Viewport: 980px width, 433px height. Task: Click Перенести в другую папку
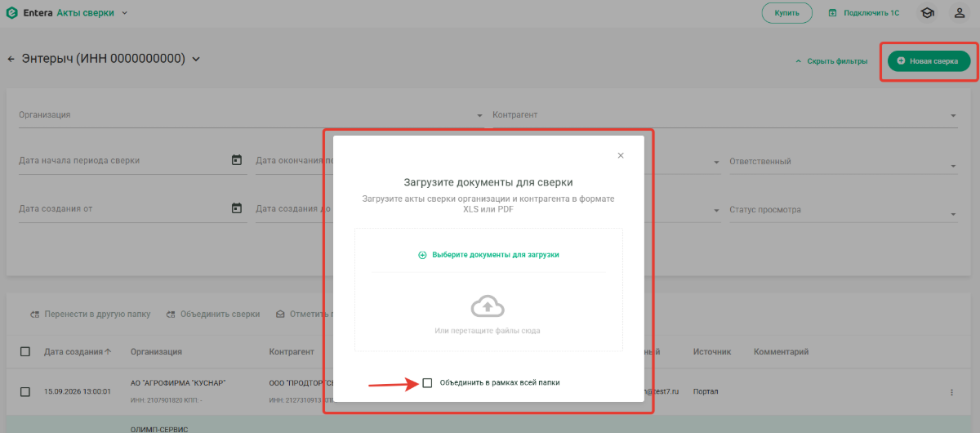click(91, 314)
